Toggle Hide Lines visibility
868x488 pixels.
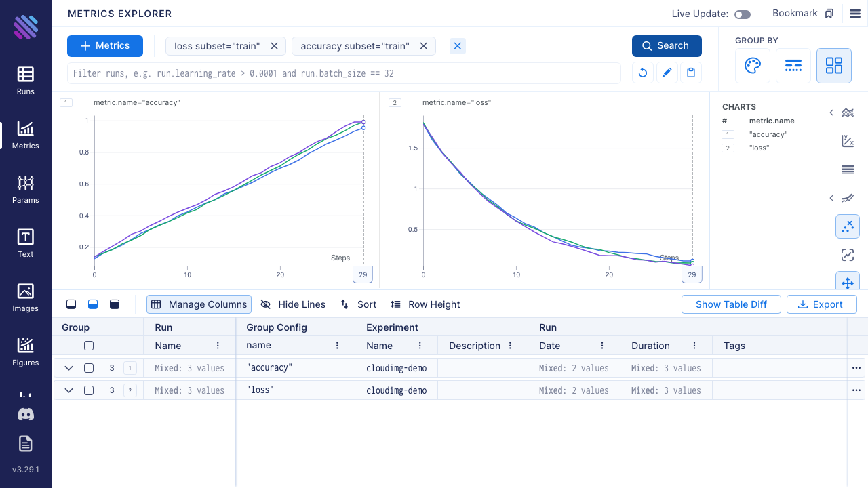tap(293, 304)
